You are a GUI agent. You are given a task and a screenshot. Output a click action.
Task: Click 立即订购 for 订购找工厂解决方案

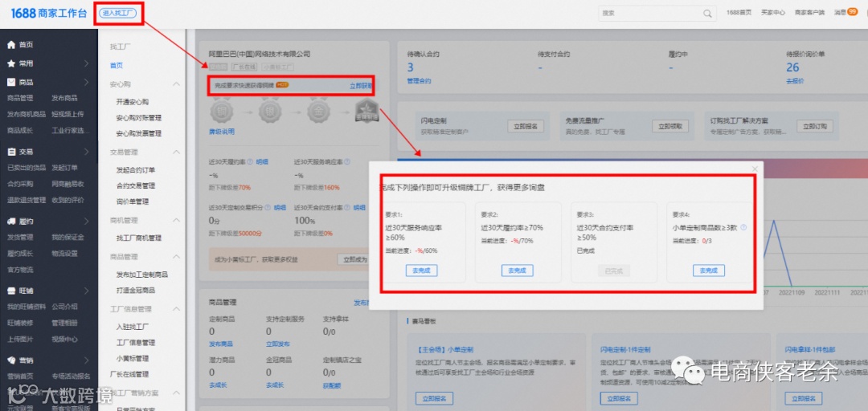(x=815, y=126)
